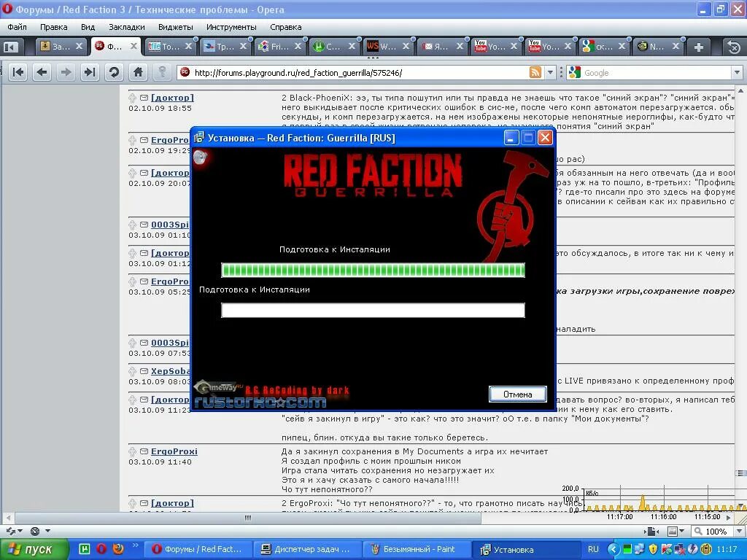
Task: Click the green installation progress bar
Action: pyautogui.click(x=373, y=270)
